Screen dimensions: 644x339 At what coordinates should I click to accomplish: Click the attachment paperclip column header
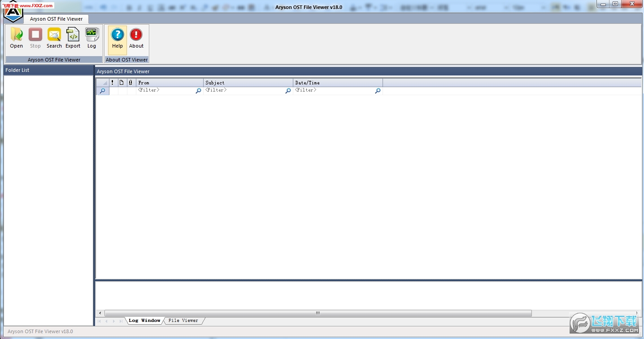(131, 83)
